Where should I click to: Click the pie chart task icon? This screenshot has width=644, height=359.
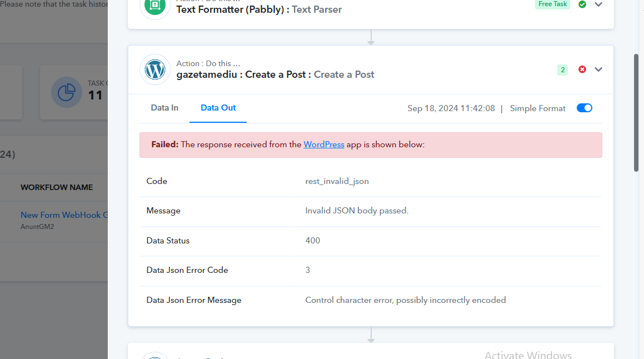coord(66,92)
